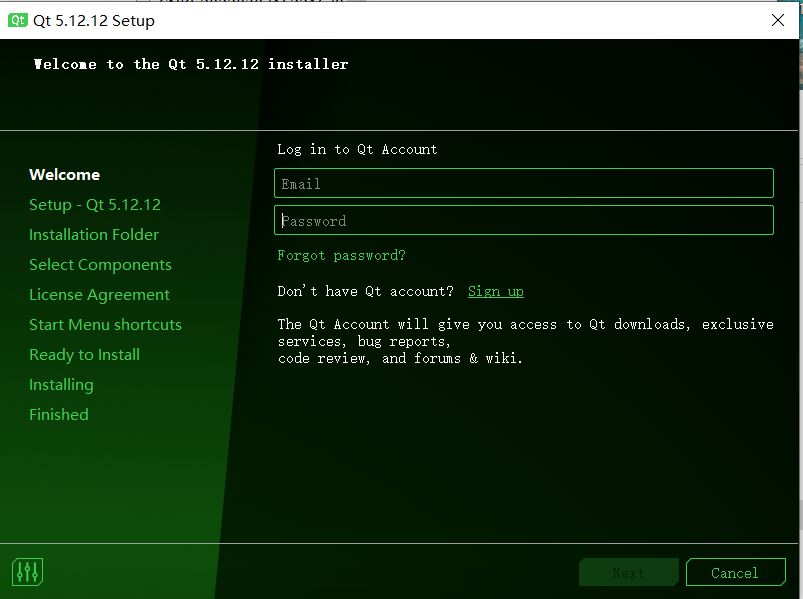803x599 pixels.
Task: Select Setup - Qt 5.12.12 step
Action: [x=95, y=205]
